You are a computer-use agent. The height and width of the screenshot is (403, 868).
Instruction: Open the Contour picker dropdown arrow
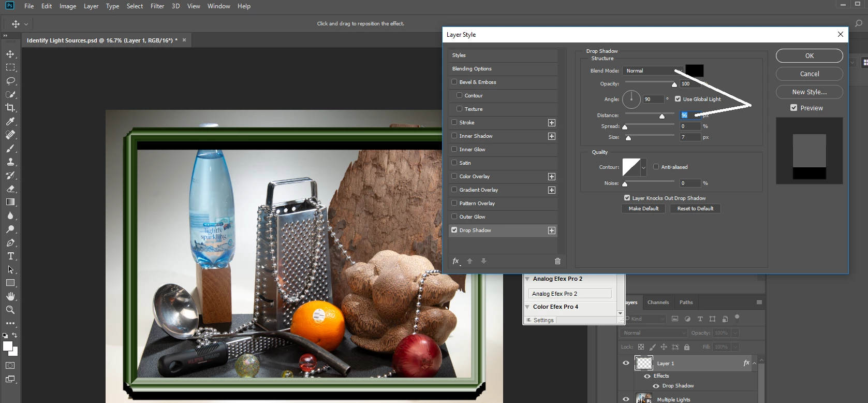644,167
